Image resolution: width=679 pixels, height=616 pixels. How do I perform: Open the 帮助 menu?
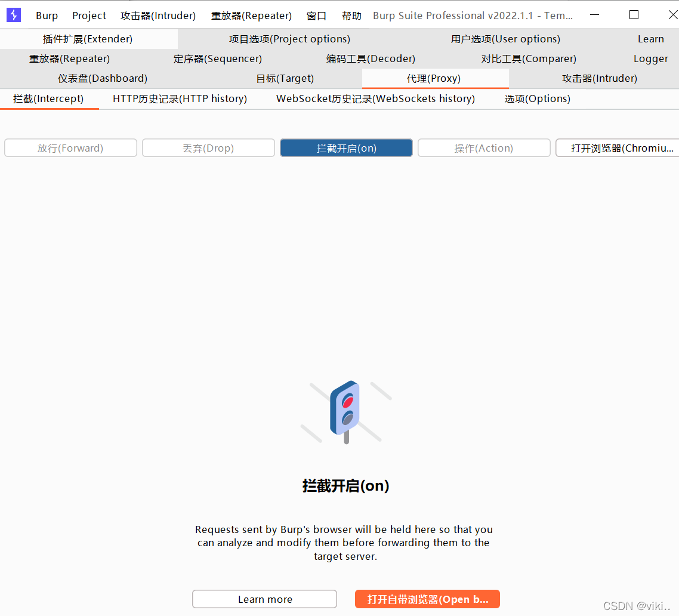click(x=351, y=16)
